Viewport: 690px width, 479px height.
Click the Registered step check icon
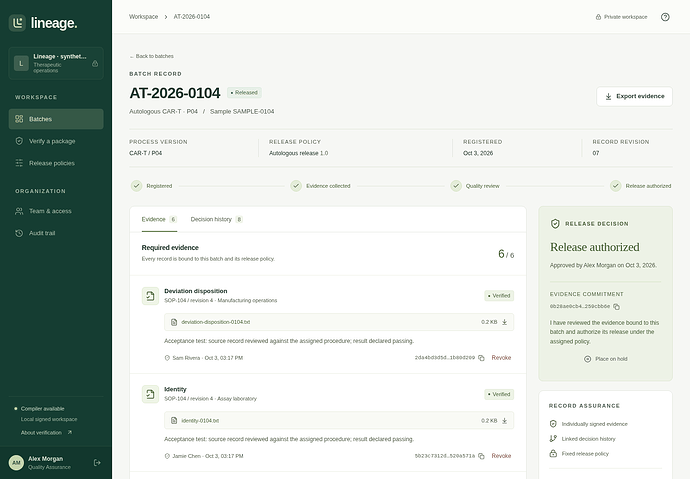point(136,186)
